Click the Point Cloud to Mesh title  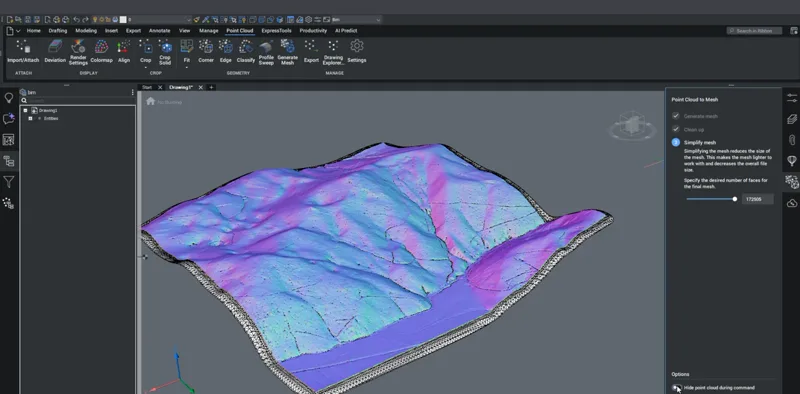click(695, 100)
